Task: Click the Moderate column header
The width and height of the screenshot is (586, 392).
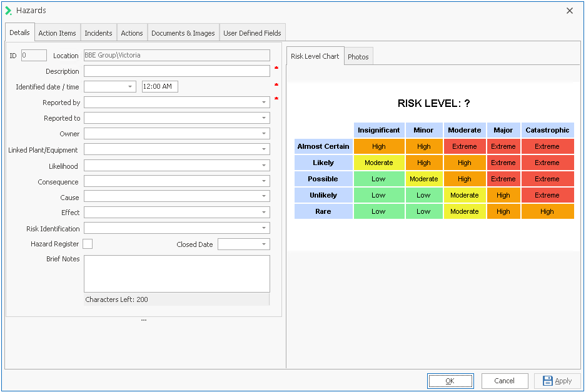Action: (465, 130)
